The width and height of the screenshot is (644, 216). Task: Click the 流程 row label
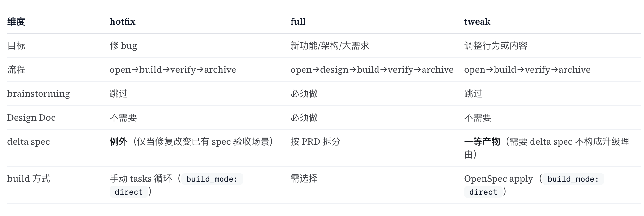pyautogui.click(x=16, y=69)
